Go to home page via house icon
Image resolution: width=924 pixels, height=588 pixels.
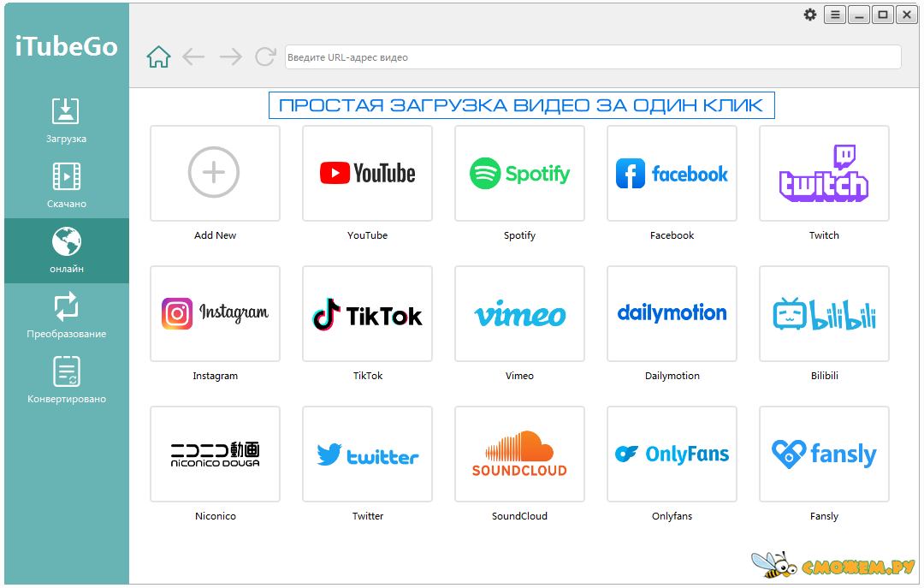pos(158,57)
